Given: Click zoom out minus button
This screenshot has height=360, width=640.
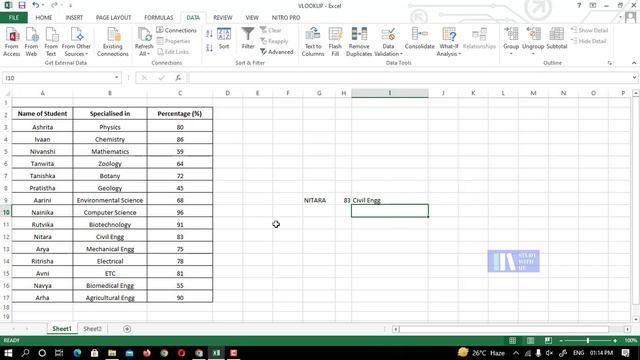Looking at the screenshot, I should click(x=561, y=340).
